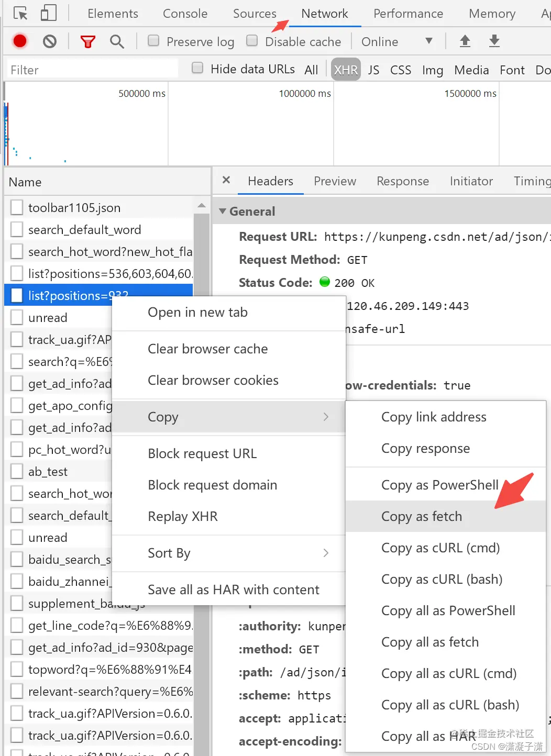Open the Copy submenu entry

[229, 417]
